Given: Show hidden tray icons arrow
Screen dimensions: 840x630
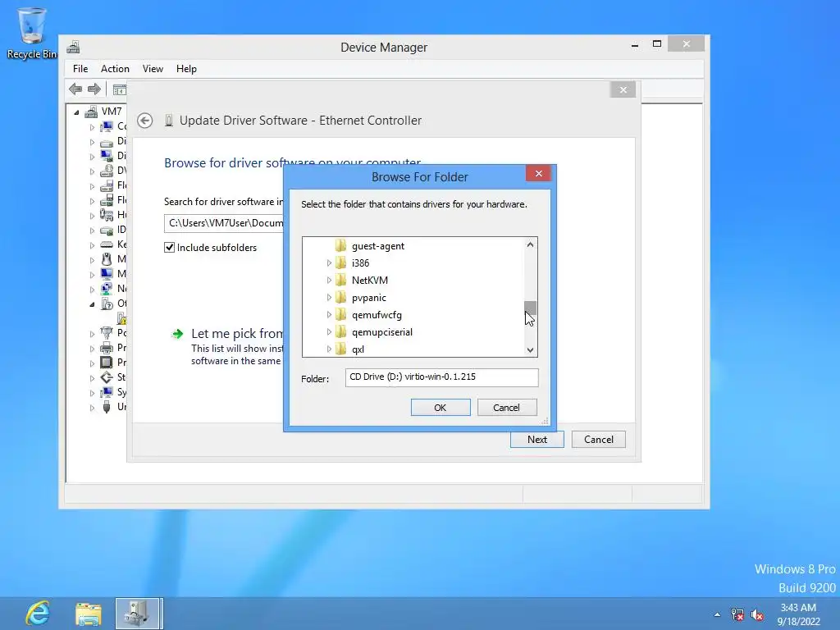Looking at the screenshot, I should (x=717, y=614).
